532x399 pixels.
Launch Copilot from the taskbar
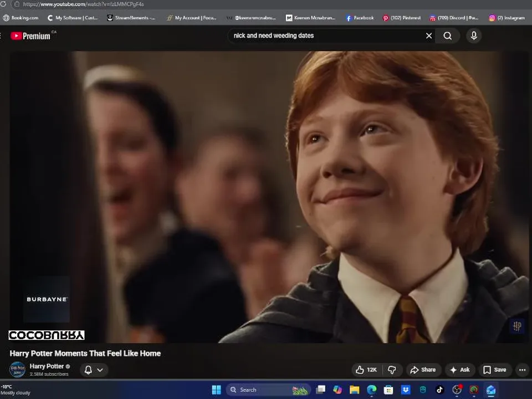tap(337, 390)
